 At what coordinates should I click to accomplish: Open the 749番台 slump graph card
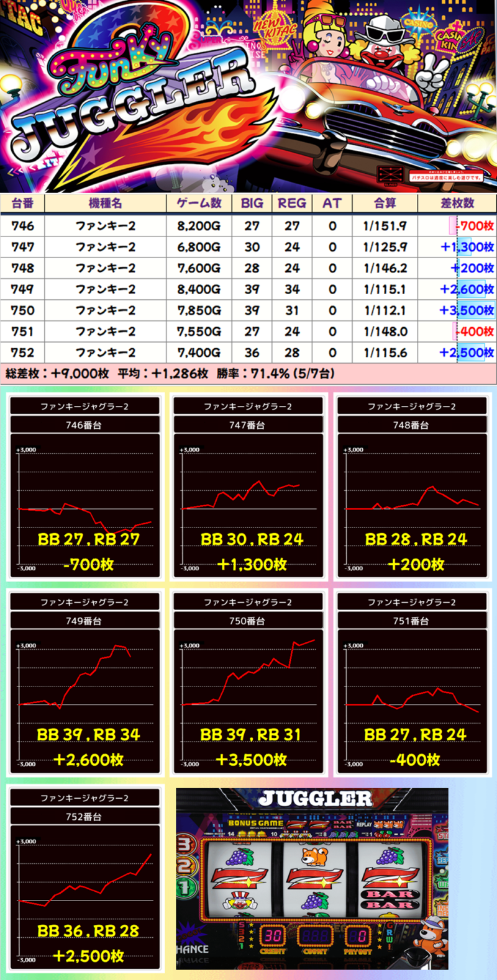pyautogui.click(x=85, y=683)
